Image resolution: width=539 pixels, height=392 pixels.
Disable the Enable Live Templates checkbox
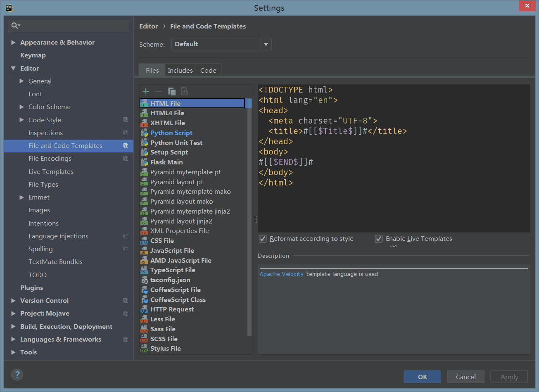pyautogui.click(x=379, y=239)
